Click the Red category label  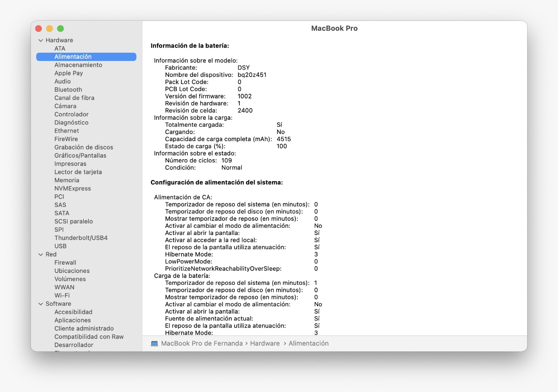point(51,254)
